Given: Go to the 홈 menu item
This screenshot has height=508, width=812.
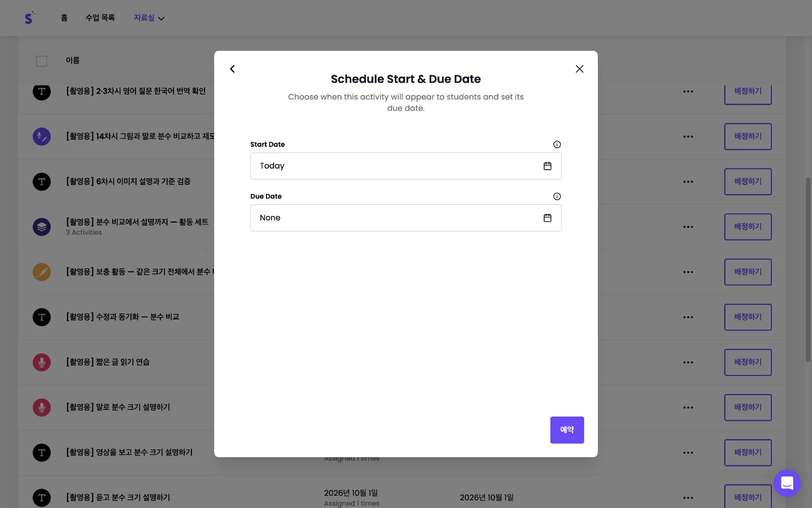Looking at the screenshot, I should [64, 18].
